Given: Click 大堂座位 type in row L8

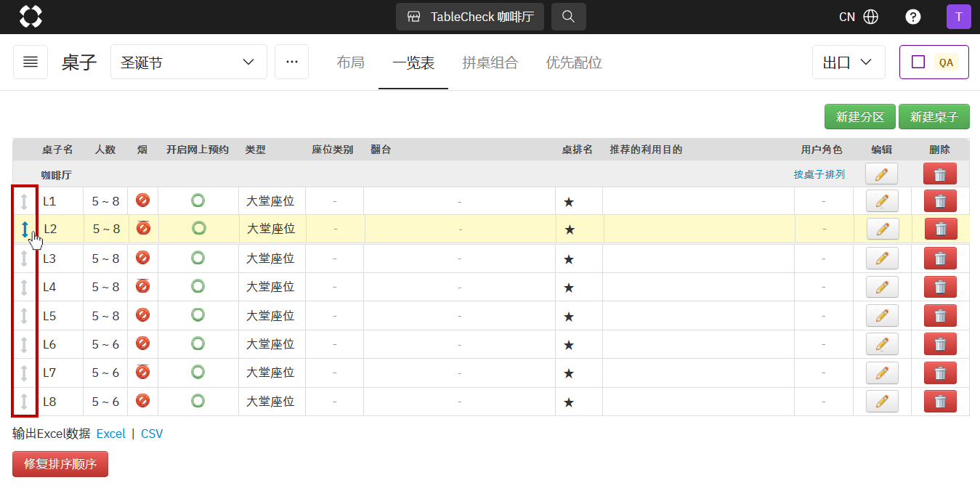Looking at the screenshot, I should point(270,402).
